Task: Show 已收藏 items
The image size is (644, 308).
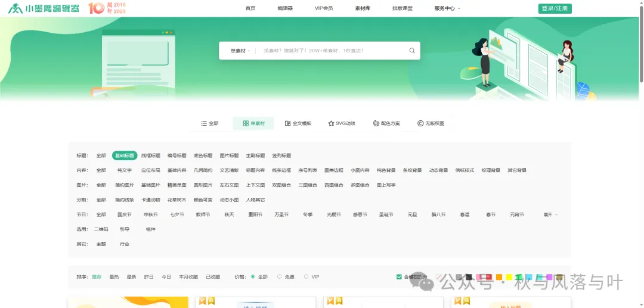Action: (x=213, y=277)
